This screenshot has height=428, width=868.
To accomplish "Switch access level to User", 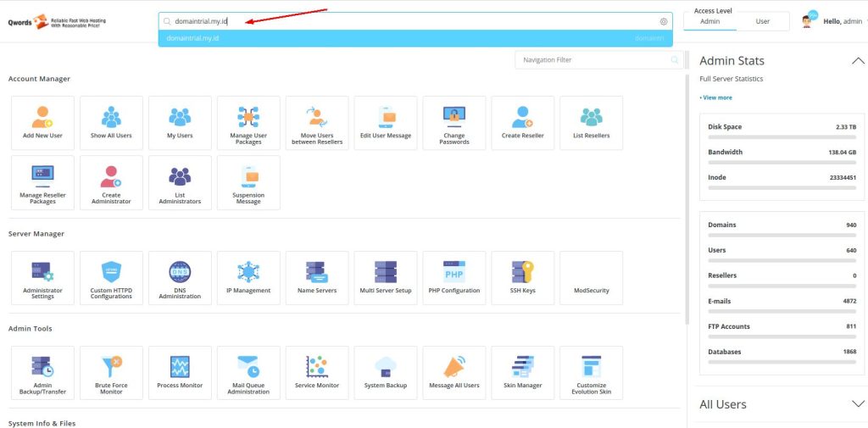I will (762, 21).
